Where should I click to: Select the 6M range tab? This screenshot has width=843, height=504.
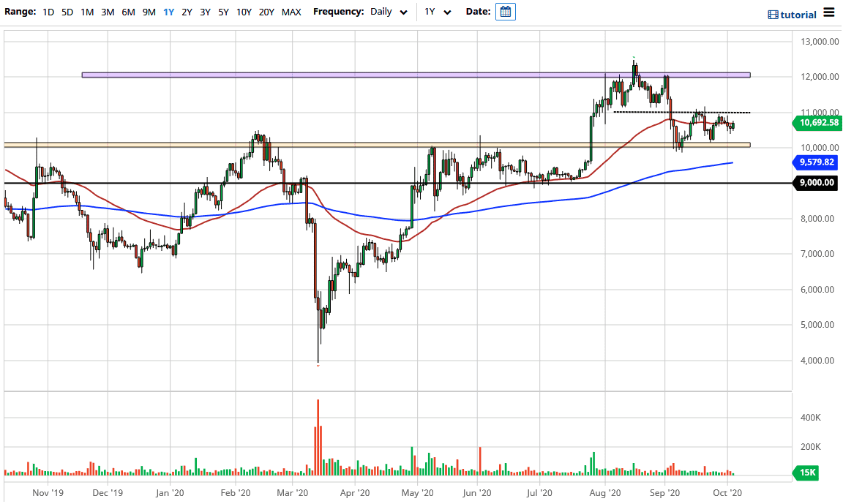[x=128, y=12]
